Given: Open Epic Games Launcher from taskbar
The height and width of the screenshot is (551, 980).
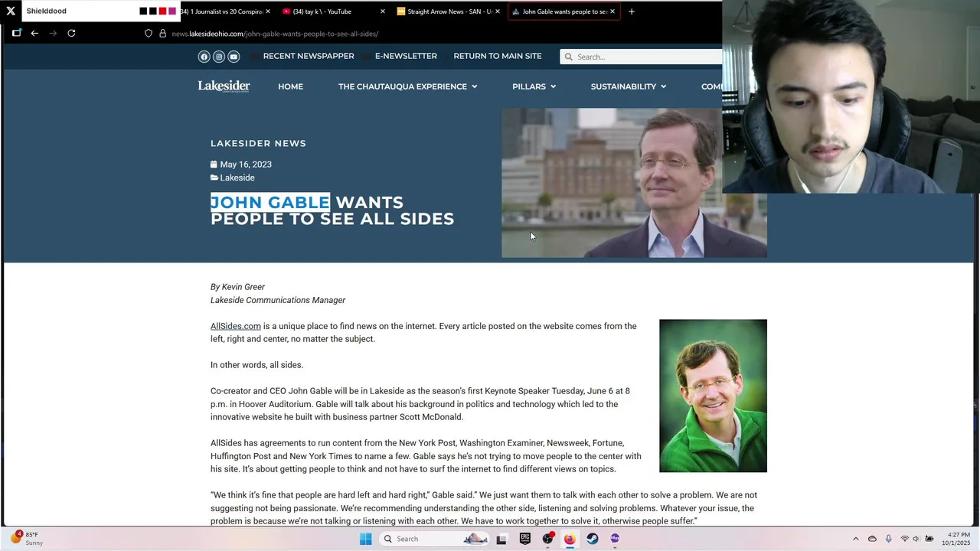Looking at the screenshot, I should [x=524, y=539].
